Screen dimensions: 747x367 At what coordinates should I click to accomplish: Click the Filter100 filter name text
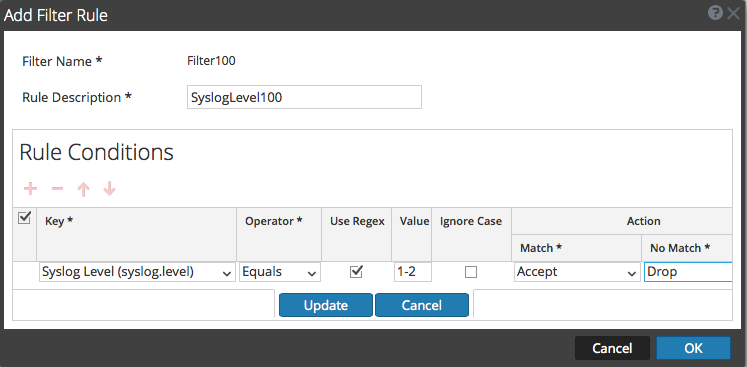click(x=211, y=61)
